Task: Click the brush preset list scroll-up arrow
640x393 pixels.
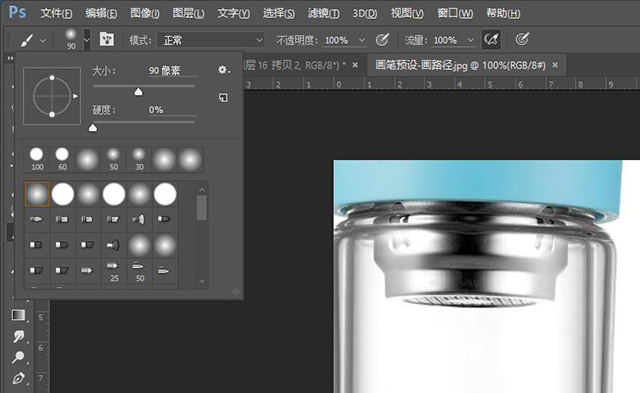Action: tap(202, 190)
